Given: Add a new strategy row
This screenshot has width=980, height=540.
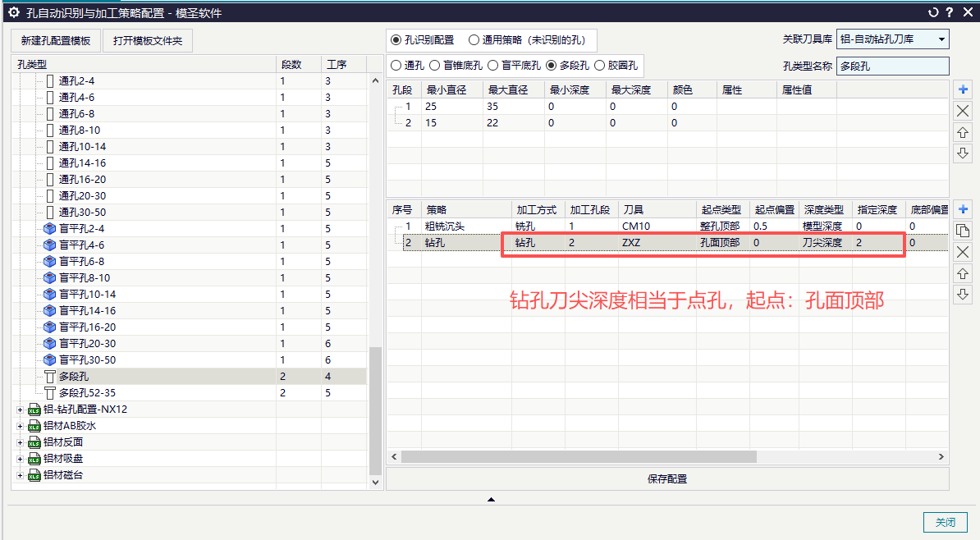Looking at the screenshot, I should [x=963, y=209].
